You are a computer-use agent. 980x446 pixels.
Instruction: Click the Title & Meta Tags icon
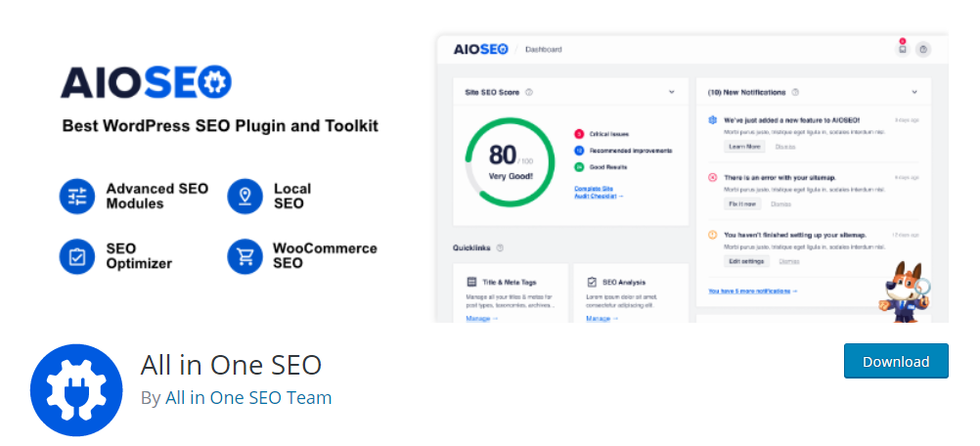471,283
